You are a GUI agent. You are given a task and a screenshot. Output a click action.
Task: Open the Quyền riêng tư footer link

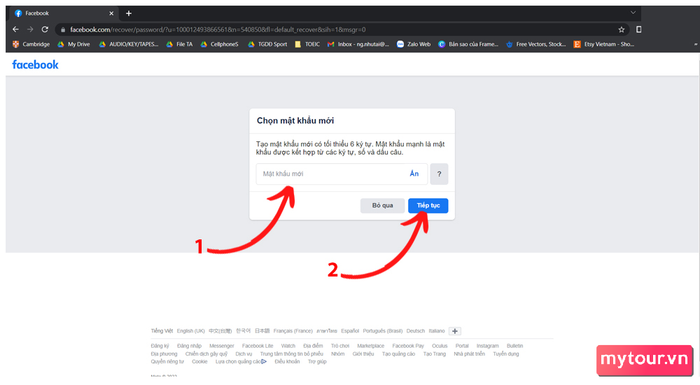(167, 361)
